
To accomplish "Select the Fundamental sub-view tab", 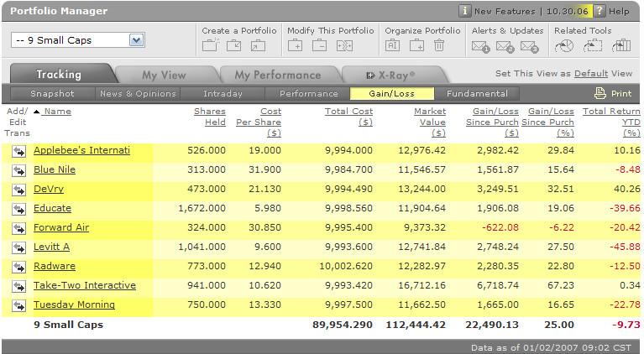I will [x=477, y=94].
